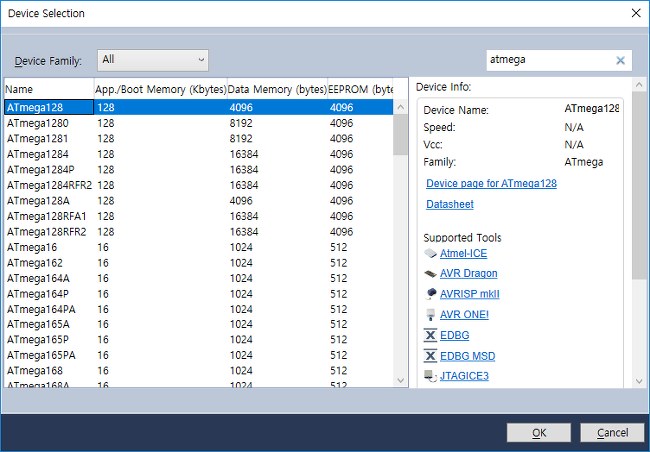Click the Atmel-ICE tool icon
650x452 pixels.
click(x=430, y=253)
